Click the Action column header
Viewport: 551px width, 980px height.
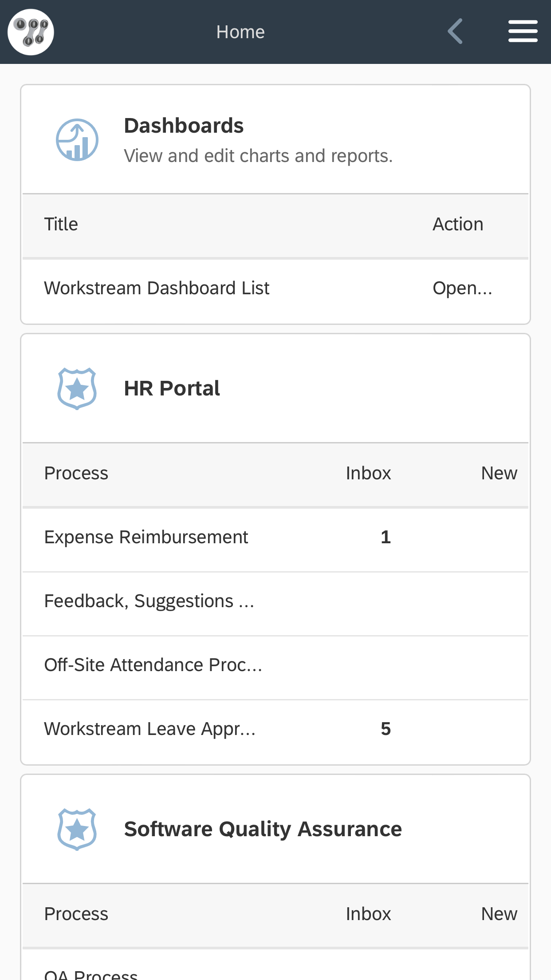click(458, 224)
